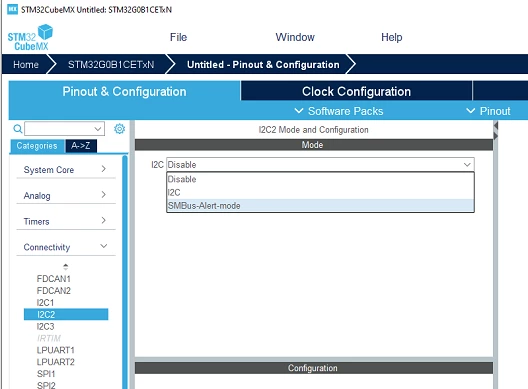
Task: Select LPUART1 peripheral
Action: (x=55, y=350)
